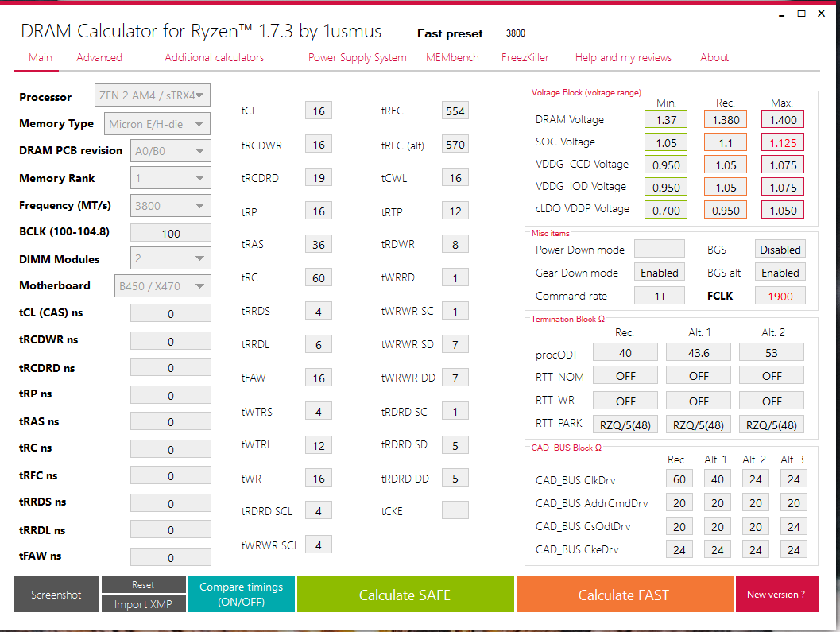This screenshot has height=632, width=840.
Task: Click the tRP ns input field
Action: (x=170, y=395)
